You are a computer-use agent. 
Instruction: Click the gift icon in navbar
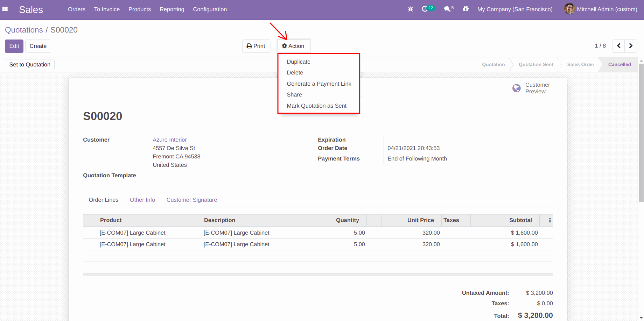coord(465,9)
